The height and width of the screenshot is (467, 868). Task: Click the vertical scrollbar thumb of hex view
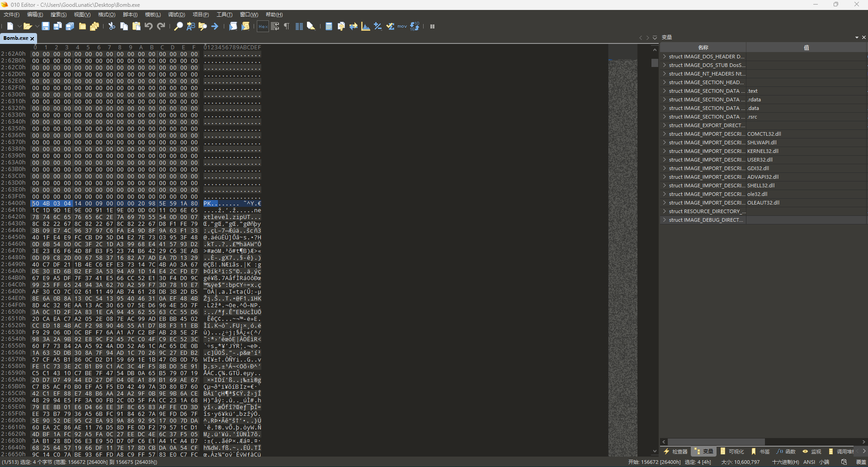click(x=655, y=63)
